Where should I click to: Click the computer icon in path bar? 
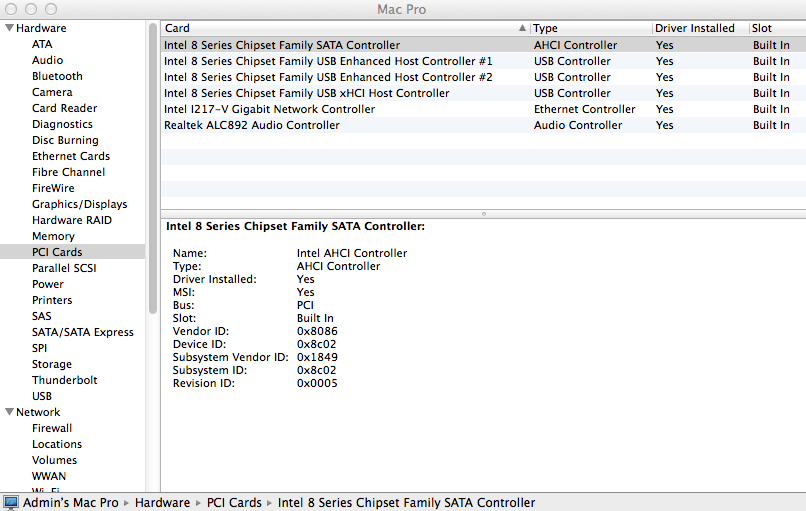[x=11, y=502]
